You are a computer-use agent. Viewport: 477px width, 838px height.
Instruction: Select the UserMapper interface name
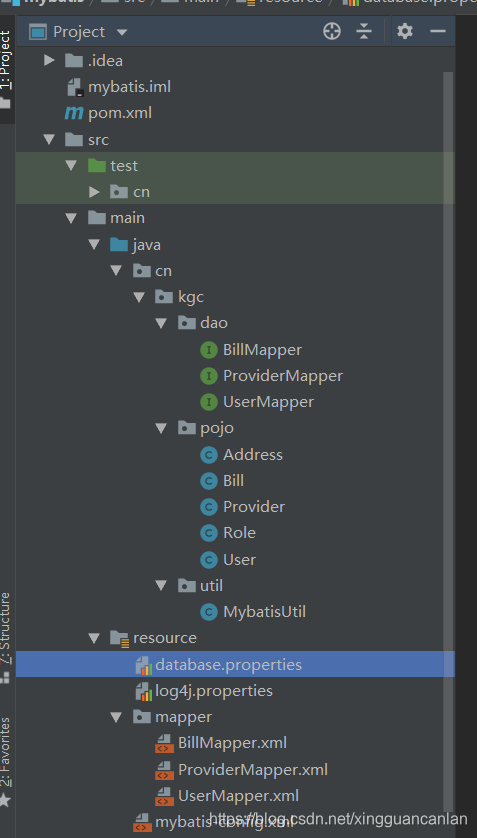(x=269, y=402)
